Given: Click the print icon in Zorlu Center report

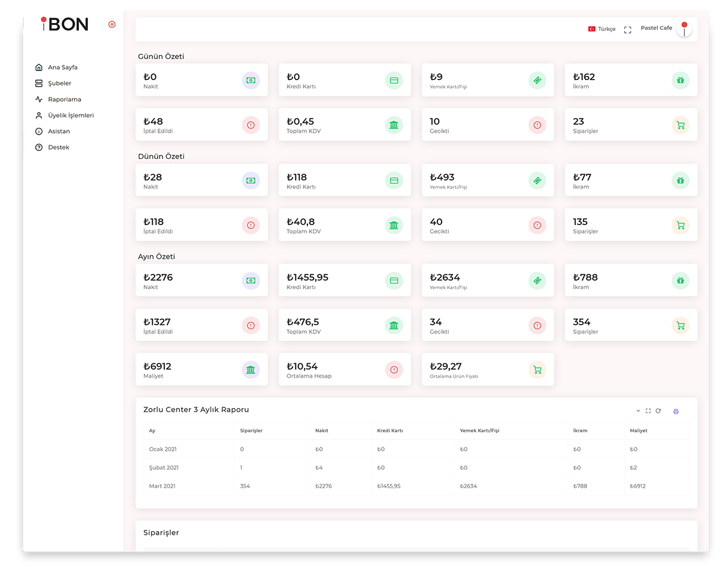Looking at the screenshot, I should (676, 412).
